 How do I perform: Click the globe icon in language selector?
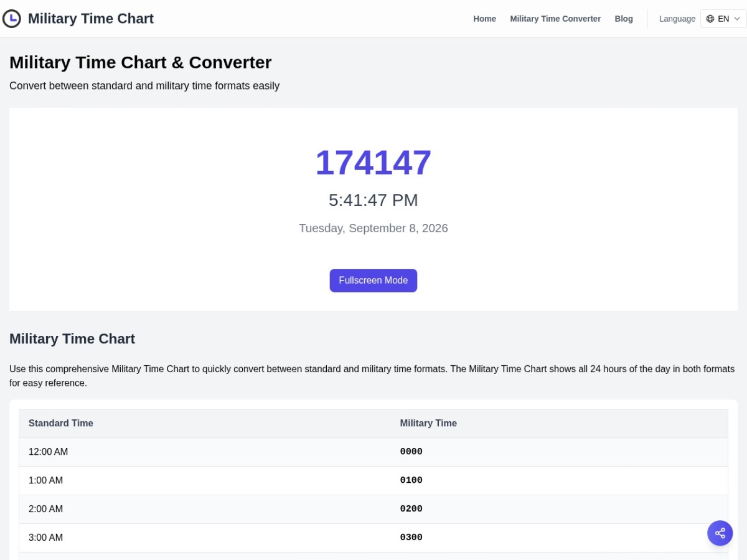[710, 19]
